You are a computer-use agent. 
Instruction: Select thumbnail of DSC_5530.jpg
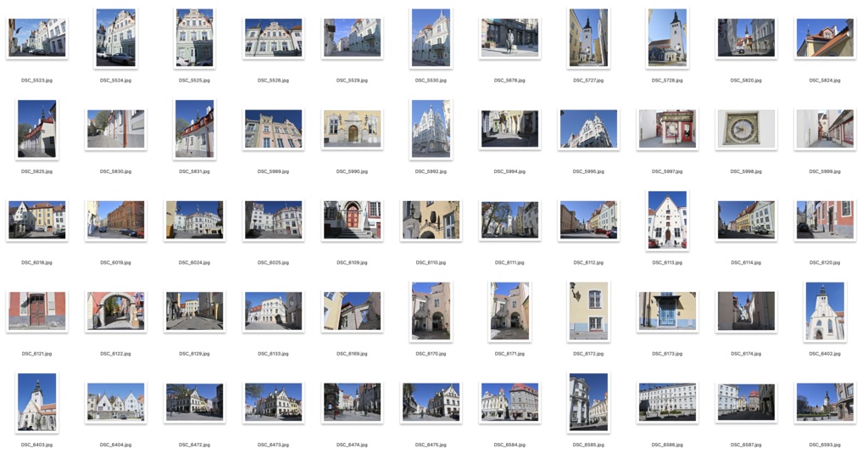point(431,37)
